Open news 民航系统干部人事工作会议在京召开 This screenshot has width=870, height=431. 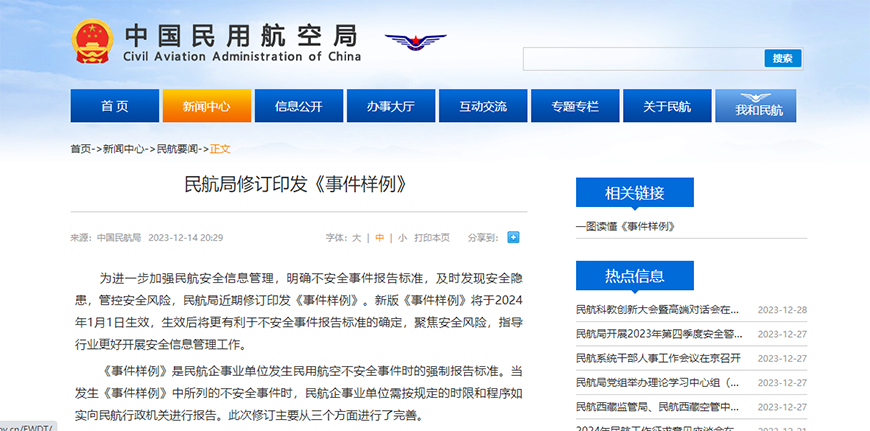coord(658,358)
